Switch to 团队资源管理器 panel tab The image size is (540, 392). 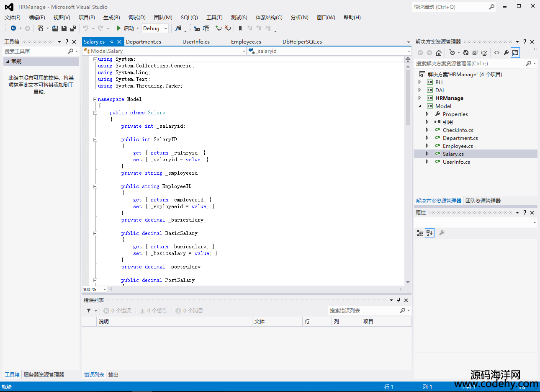tap(483, 201)
